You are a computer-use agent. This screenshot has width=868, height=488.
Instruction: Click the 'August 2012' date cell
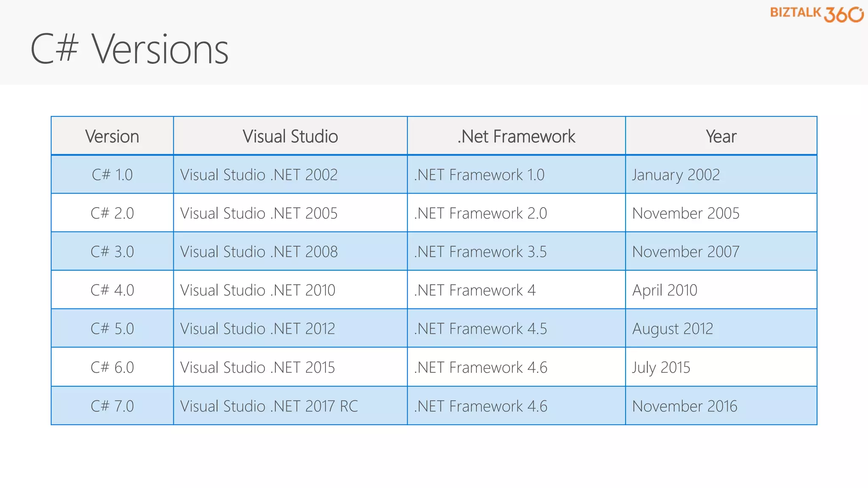(721, 329)
